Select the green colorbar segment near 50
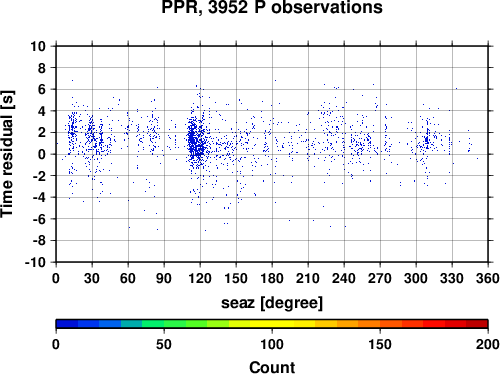 click(175, 324)
